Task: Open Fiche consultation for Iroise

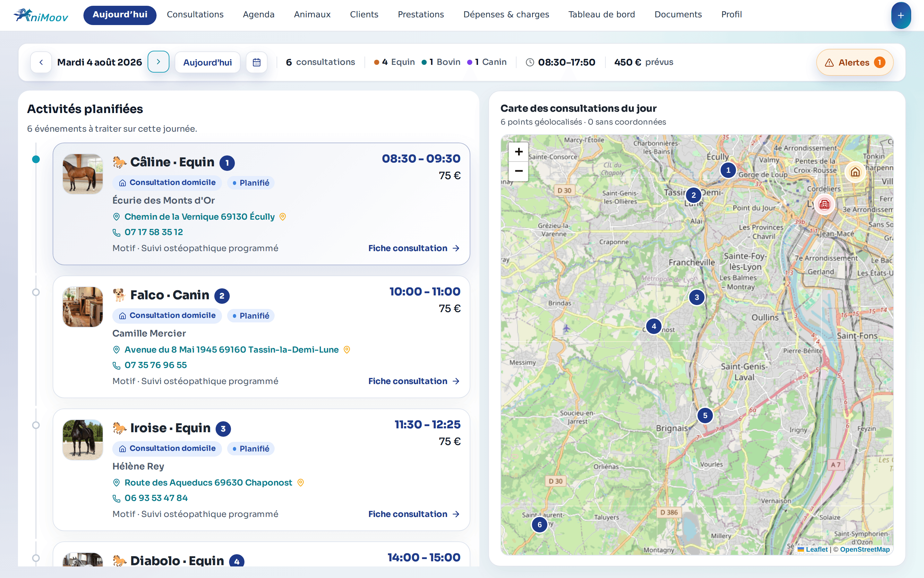Action: [x=414, y=514]
